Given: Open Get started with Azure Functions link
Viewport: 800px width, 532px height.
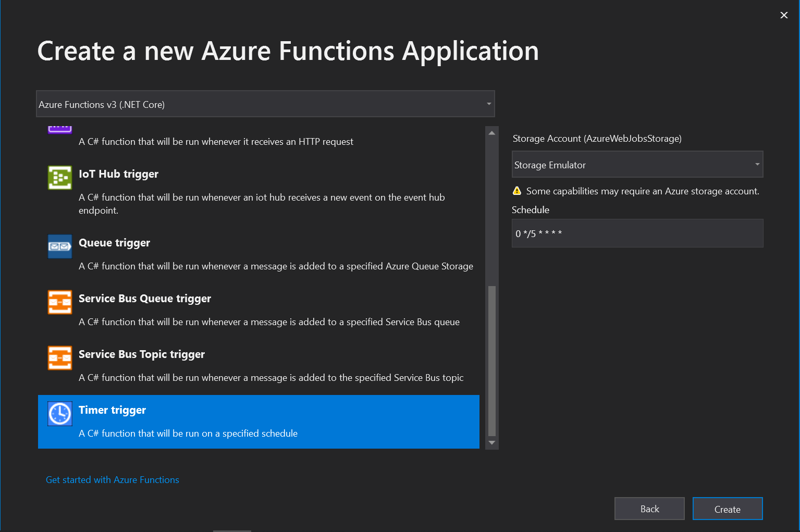Looking at the screenshot, I should tap(113, 480).
